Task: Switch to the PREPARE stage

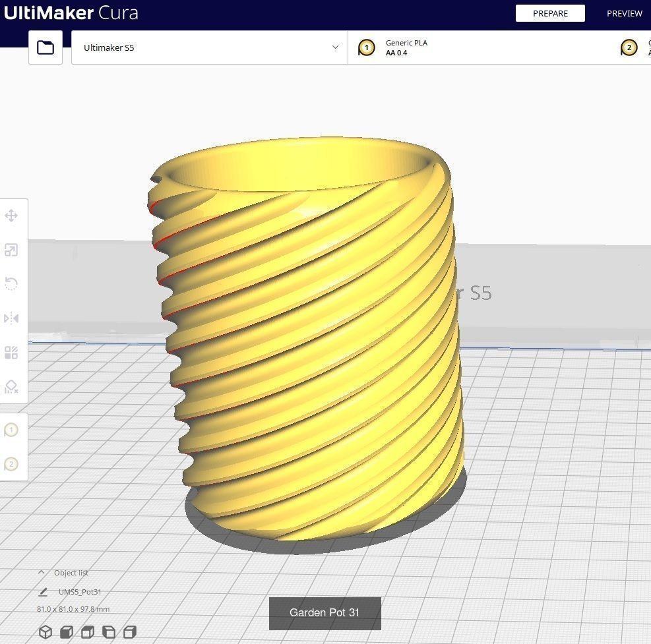Action: [x=550, y=13]
